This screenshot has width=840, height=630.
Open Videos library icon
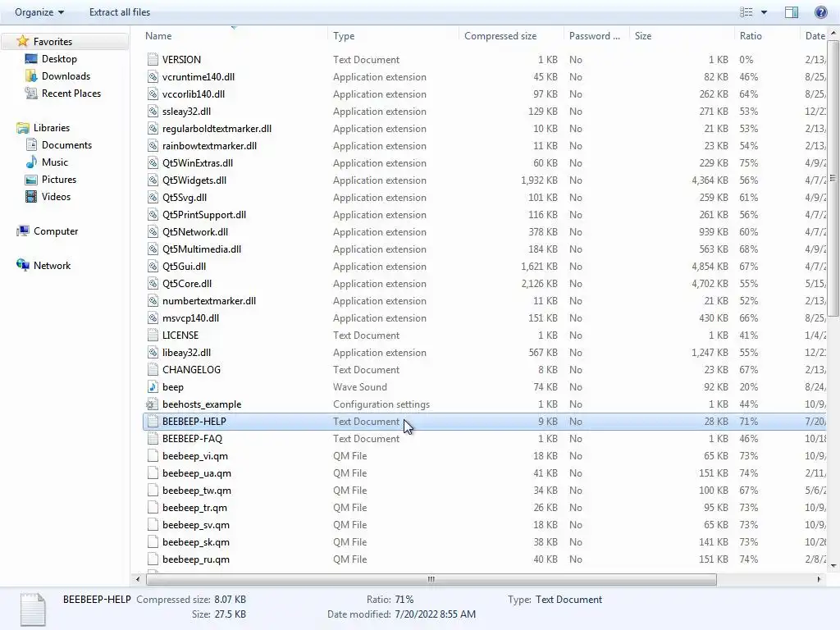click(x=31, y=197)
